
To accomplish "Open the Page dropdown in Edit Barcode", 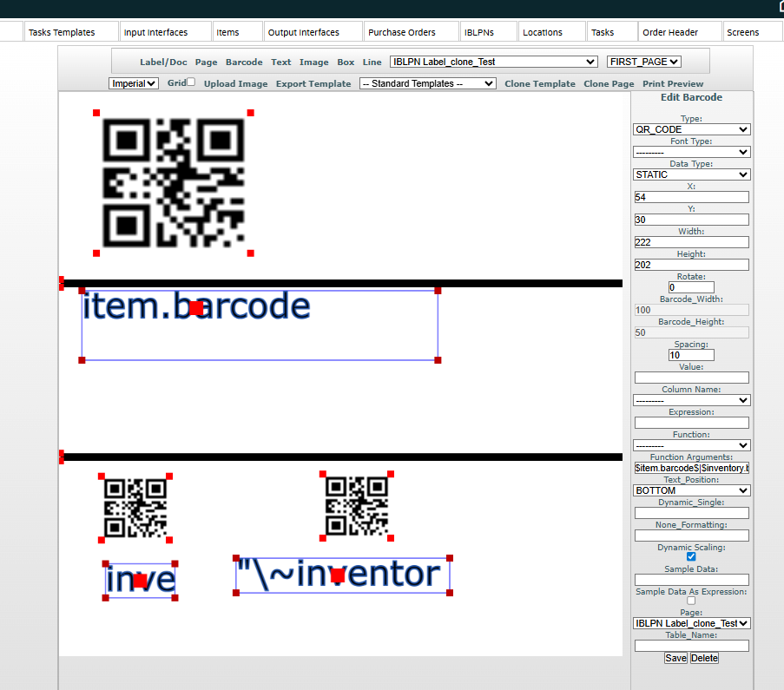I will (691, 623).
